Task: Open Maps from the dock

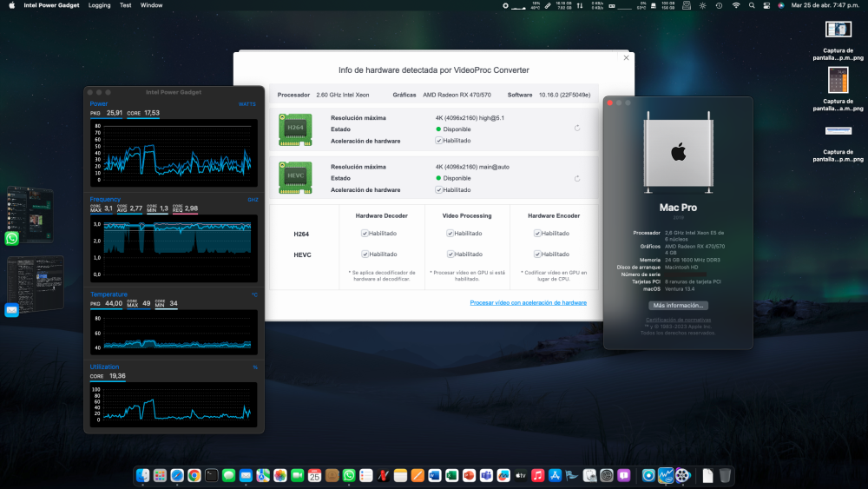Action: click(x=263, y=475)
